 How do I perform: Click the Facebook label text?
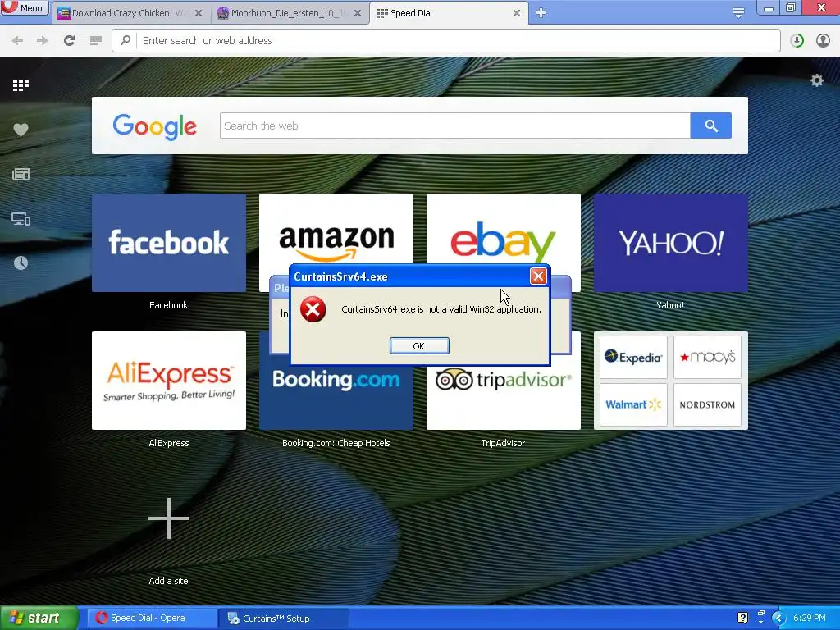coord(168,305)
